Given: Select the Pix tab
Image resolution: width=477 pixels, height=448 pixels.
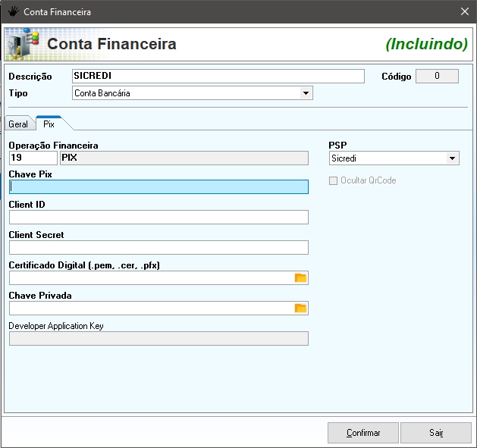Looking at the screenshot, I should click(49, 124).
